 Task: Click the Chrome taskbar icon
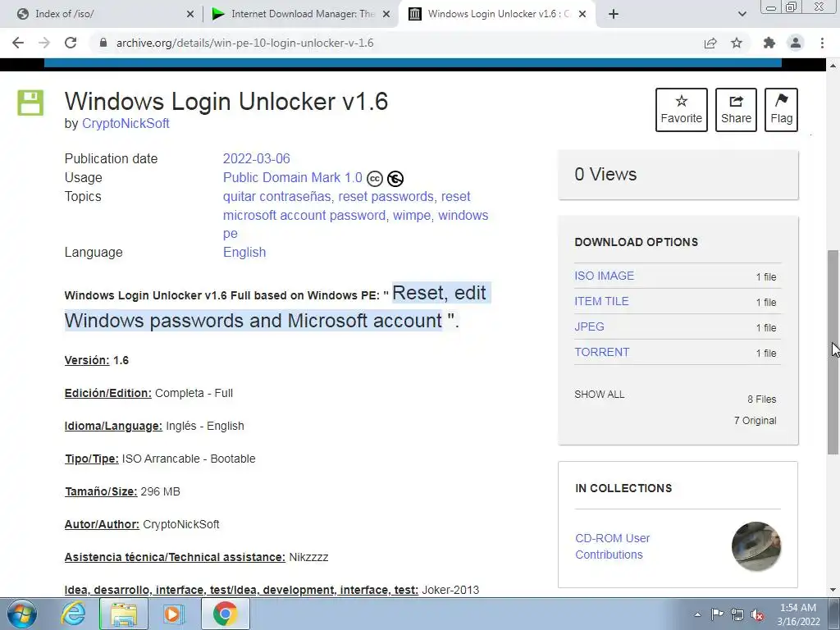(x=225, y=614)
